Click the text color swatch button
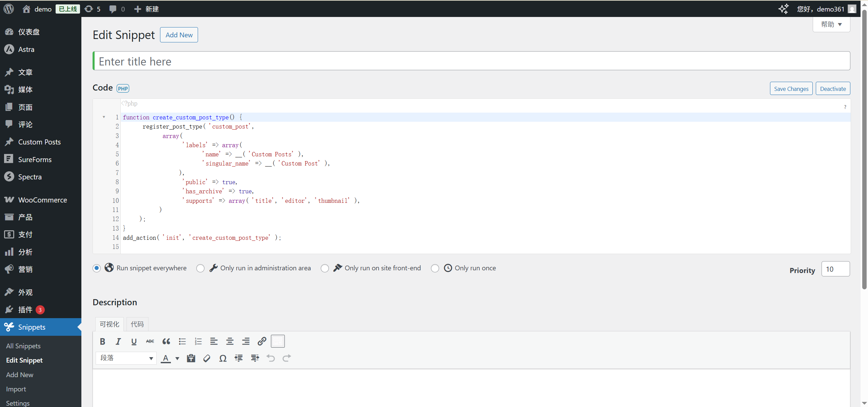The width and height of the screenshot is (868, 407). tap(165, 358)
